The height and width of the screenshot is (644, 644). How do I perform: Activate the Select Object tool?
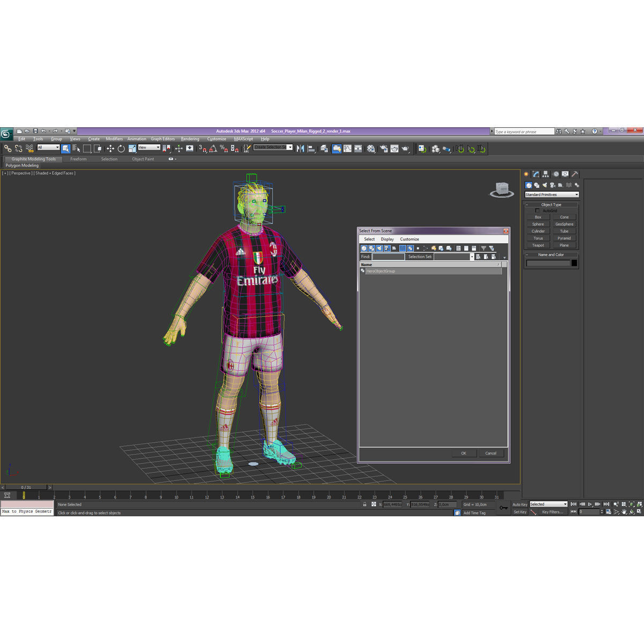click(65, 149)
